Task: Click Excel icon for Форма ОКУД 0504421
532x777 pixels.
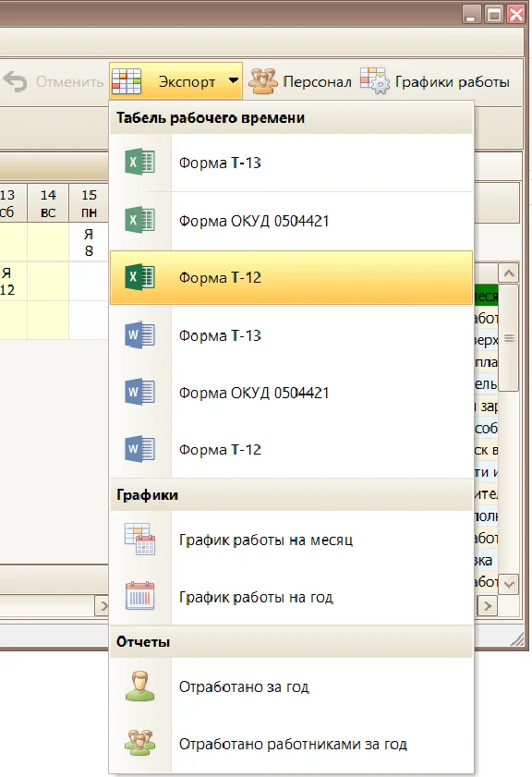Action: coord(139,220)
